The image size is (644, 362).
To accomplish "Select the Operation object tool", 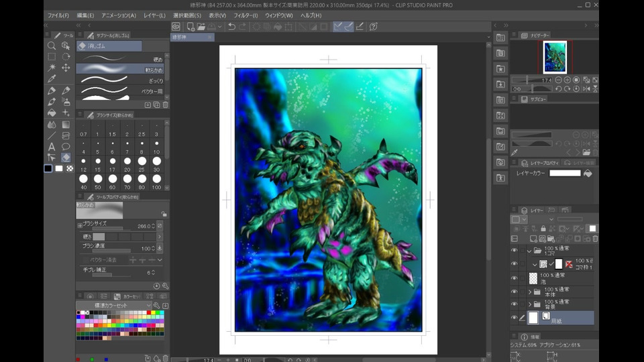I will point(66,46).
